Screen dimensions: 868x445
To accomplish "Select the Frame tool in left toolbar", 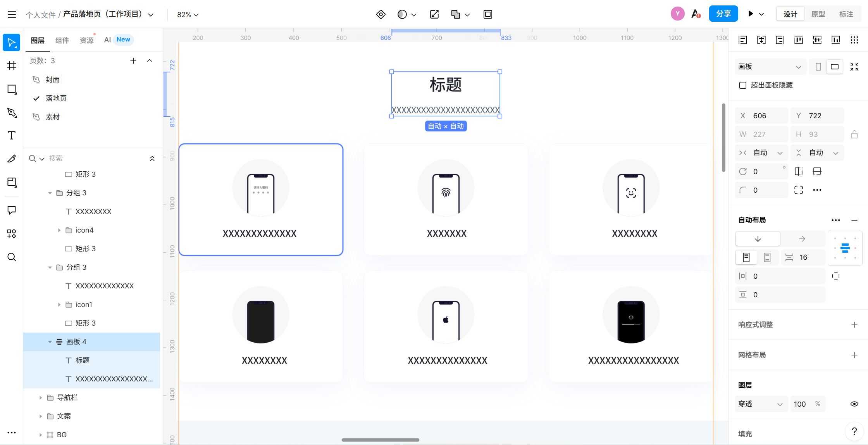I will coord(12,66).
